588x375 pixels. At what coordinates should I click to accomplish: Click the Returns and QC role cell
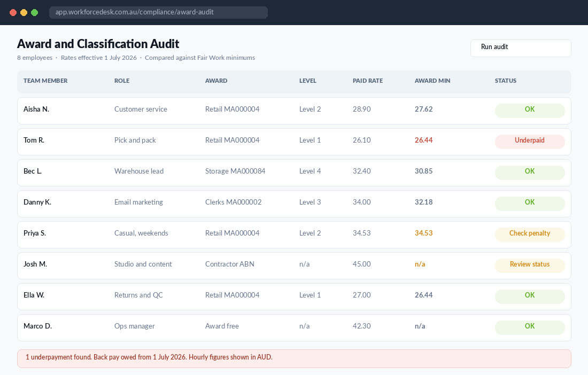[x=138, y=295]
